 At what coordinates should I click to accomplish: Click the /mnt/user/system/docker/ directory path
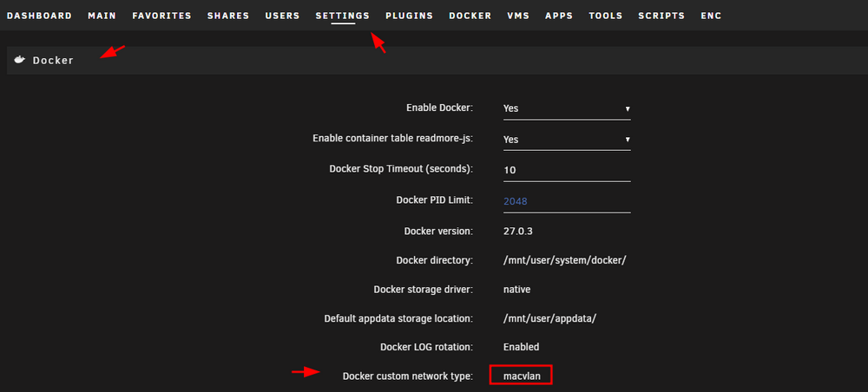coord(564,260)
